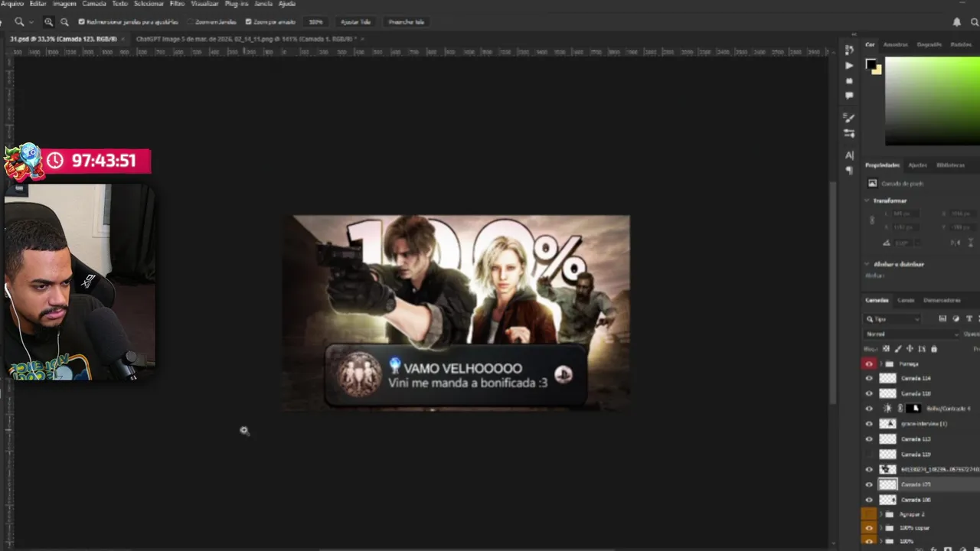This screenshot has height=551, width=980.
Task: Pick a color in the green color field
Action: tap(933, 100)
